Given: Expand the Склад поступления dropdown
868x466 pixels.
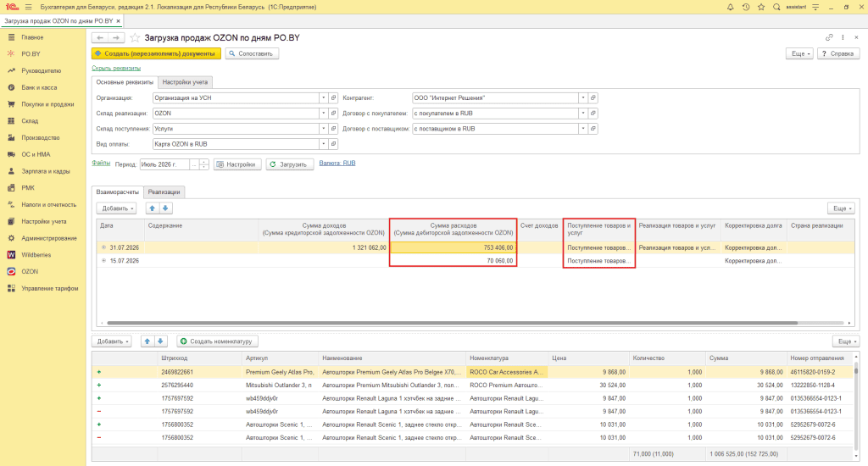Looking at the screenshot, I should [x=323, y=129].
